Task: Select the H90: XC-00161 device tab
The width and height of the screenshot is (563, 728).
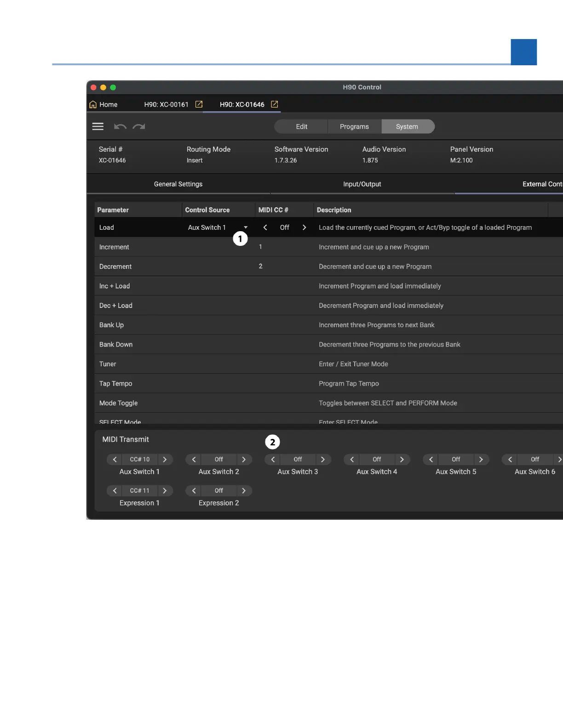Action: point(166,104)
